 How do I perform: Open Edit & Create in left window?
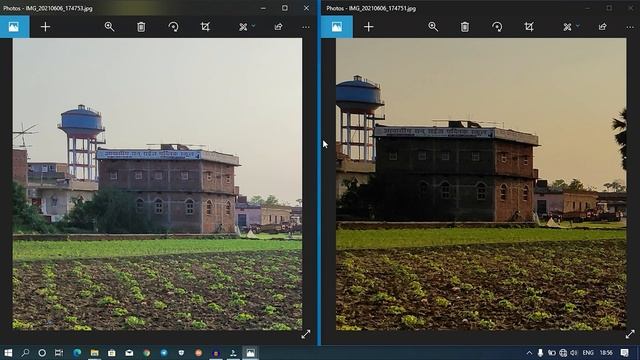coord(243,27)
